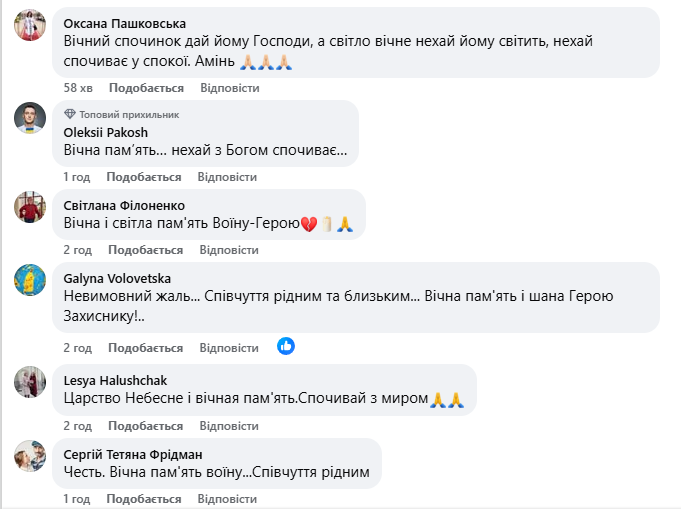Viewport: 681px width, 509px height.
Task: Open Сергій Тетяна Фрідман's avatar
Action: [30, 456]
